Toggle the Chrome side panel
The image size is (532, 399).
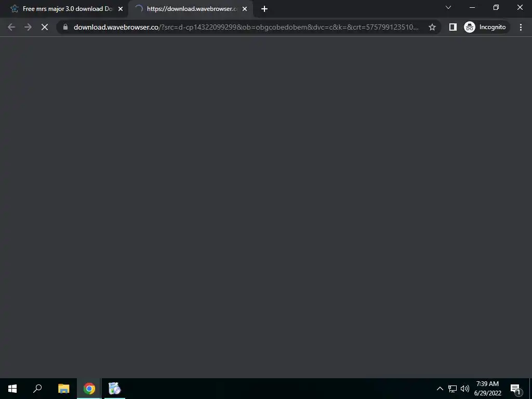(453, 27)
